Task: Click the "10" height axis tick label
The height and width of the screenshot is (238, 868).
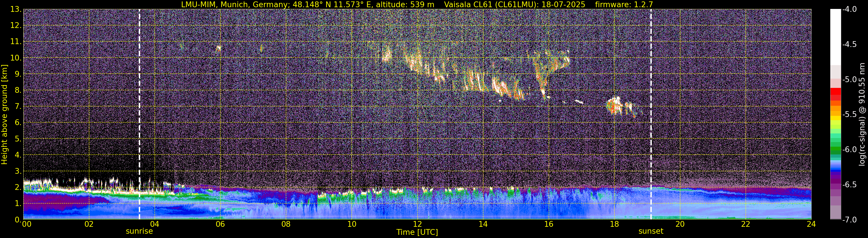Action: coord(15,58)
